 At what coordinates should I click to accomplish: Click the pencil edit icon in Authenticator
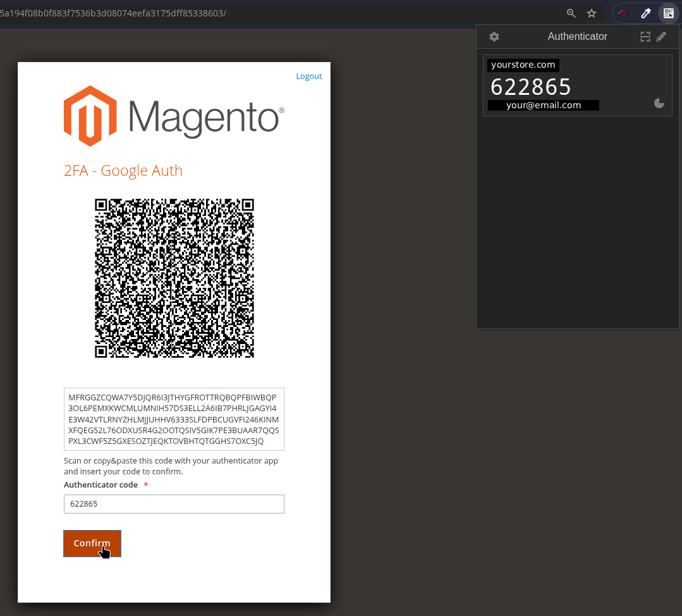click(661, 37)
